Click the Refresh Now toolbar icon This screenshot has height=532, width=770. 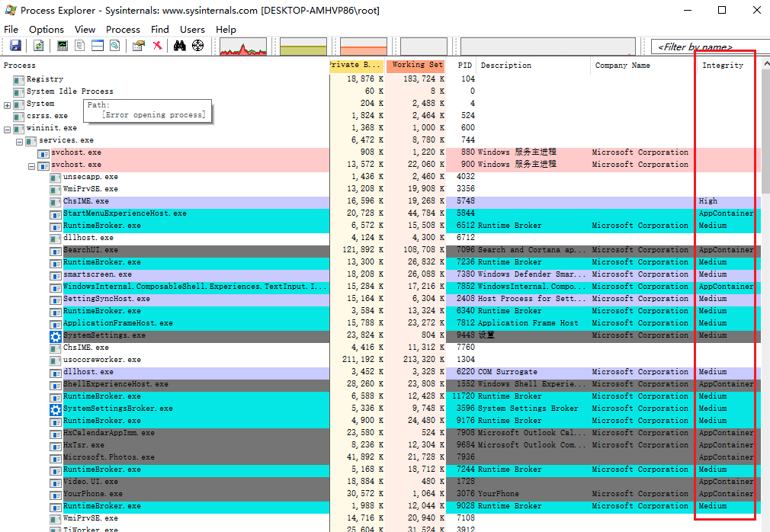(38, 46)
